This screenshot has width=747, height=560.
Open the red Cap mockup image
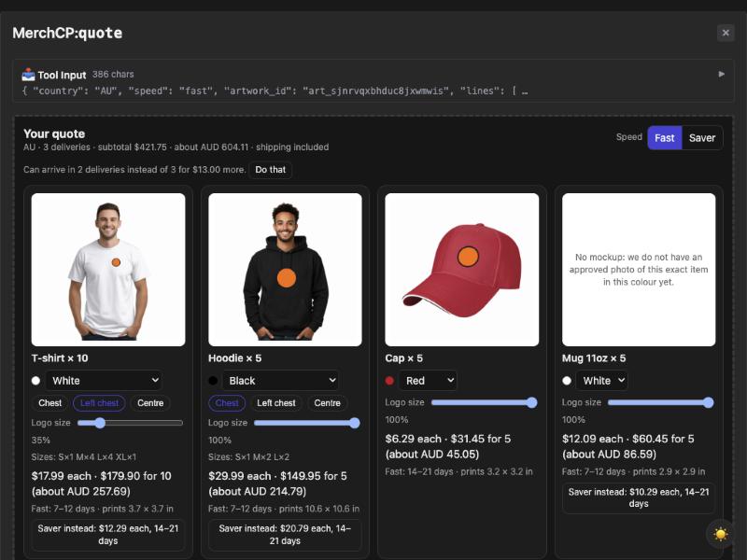[x=461, y=270]
